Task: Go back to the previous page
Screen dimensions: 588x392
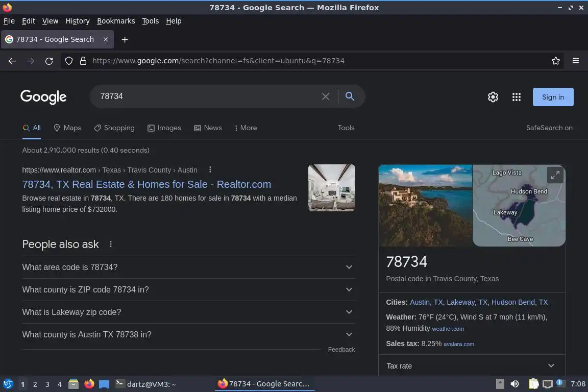Action: [12, 61]
